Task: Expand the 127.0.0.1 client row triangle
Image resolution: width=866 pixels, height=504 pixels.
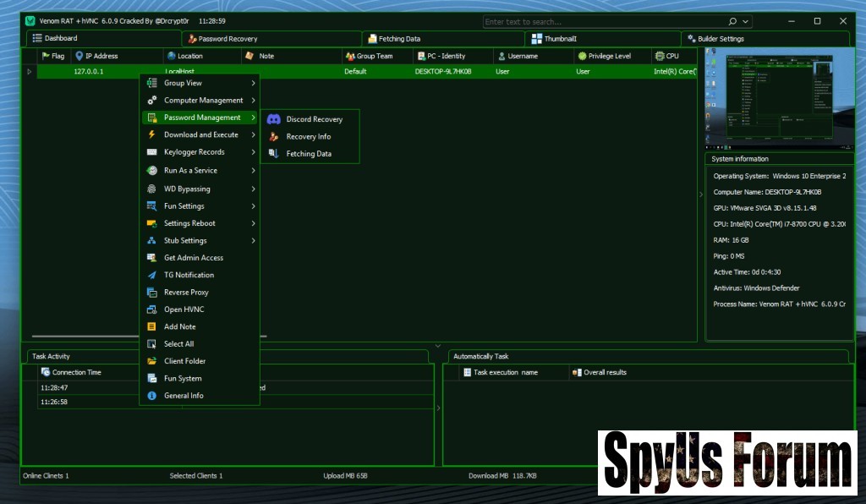Action: (30, 72)
